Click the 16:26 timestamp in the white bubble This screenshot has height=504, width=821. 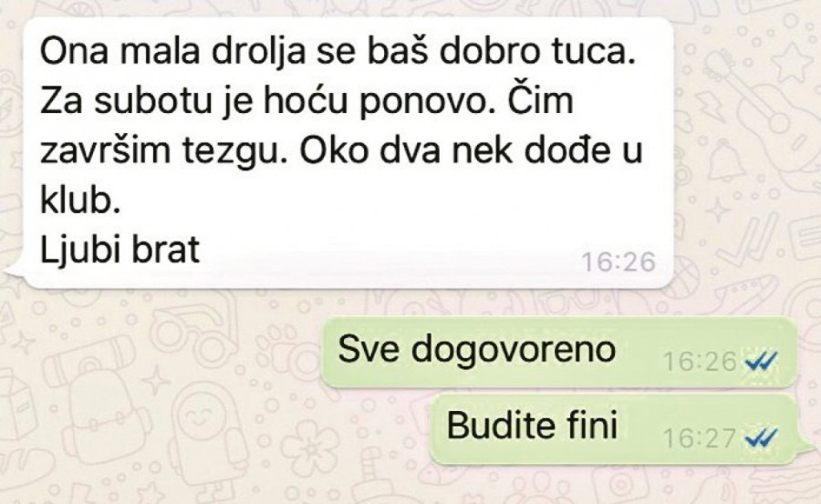pyautogui.click(x=618, y=262)
